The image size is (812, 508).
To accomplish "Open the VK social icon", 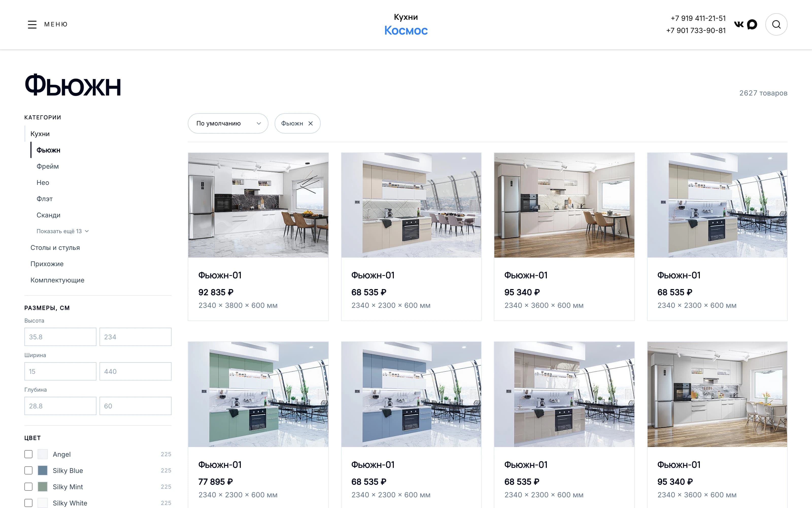I will coord(739,24).
